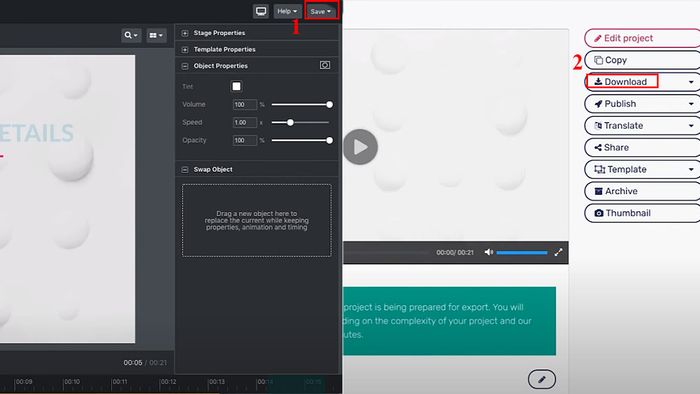Screen dimensions: 700x394
Task: Open the grid layout dropdown
Action: coord(156,35)
